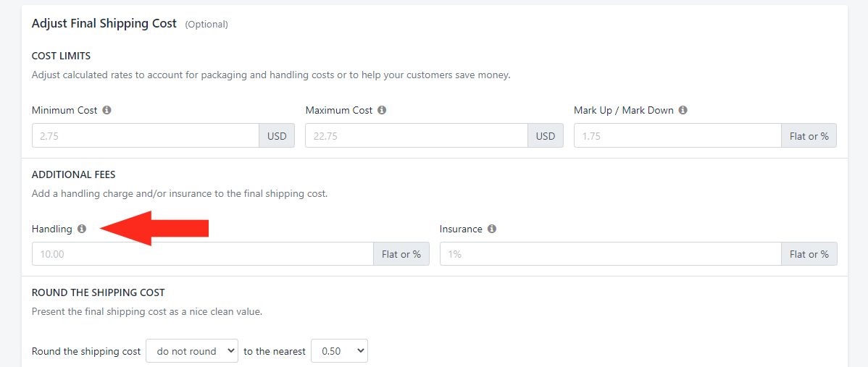The width and height of the screenshot is (868, 367).
Task: Click 'Flat or %' beside Mark Up field
Action: (x=809, y=135)
